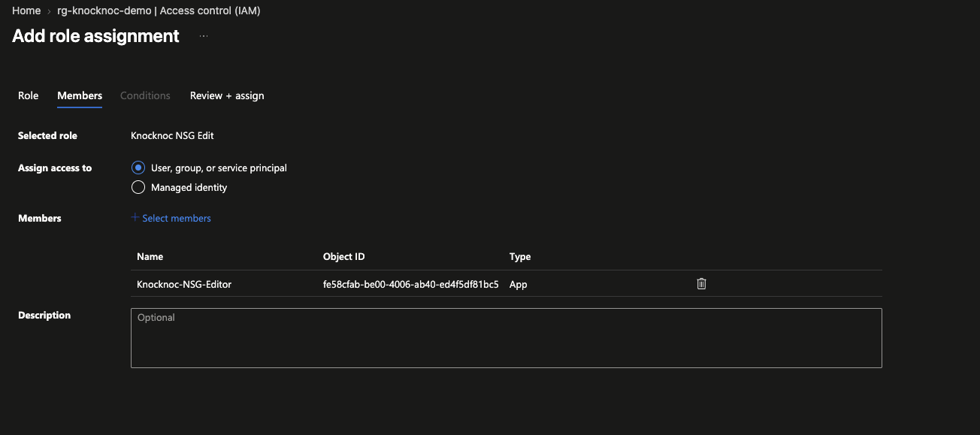
Task: Select the Knocknoc-NSG-Editor member name
Action: [184, 284]
